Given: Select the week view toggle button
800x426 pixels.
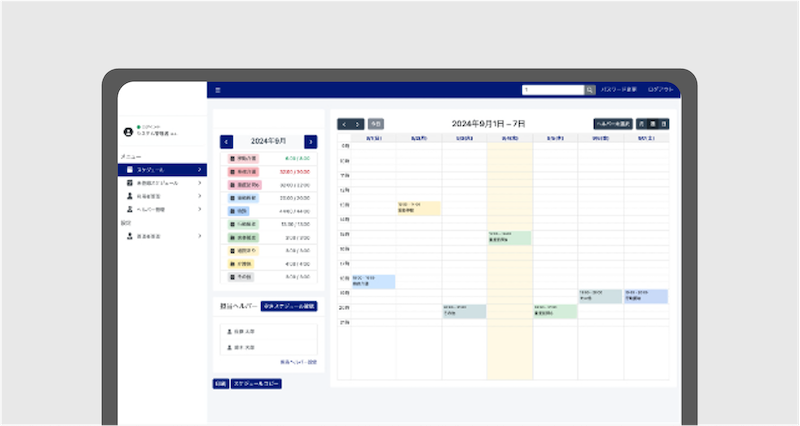Looking at the screenshot, I should 653,124.
